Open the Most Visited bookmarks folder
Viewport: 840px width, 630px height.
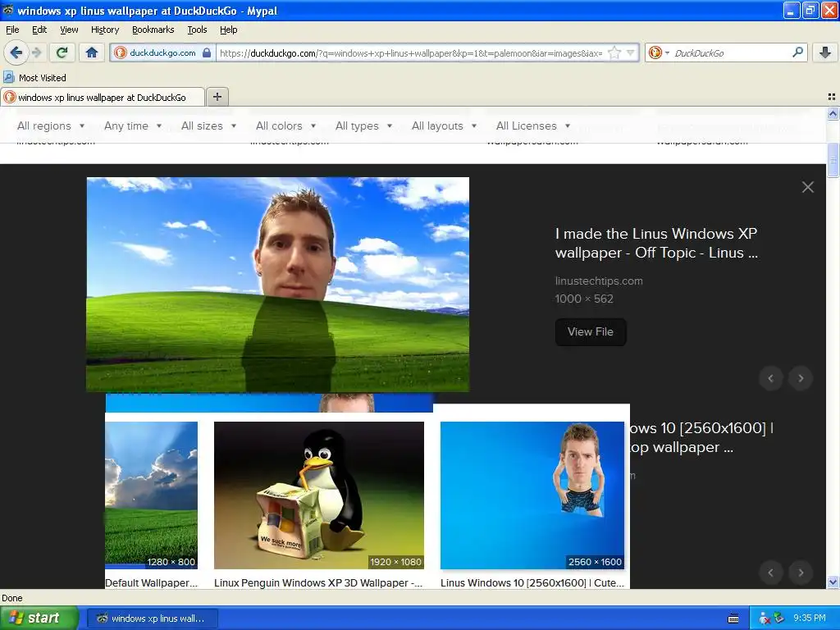pos(34,78)
